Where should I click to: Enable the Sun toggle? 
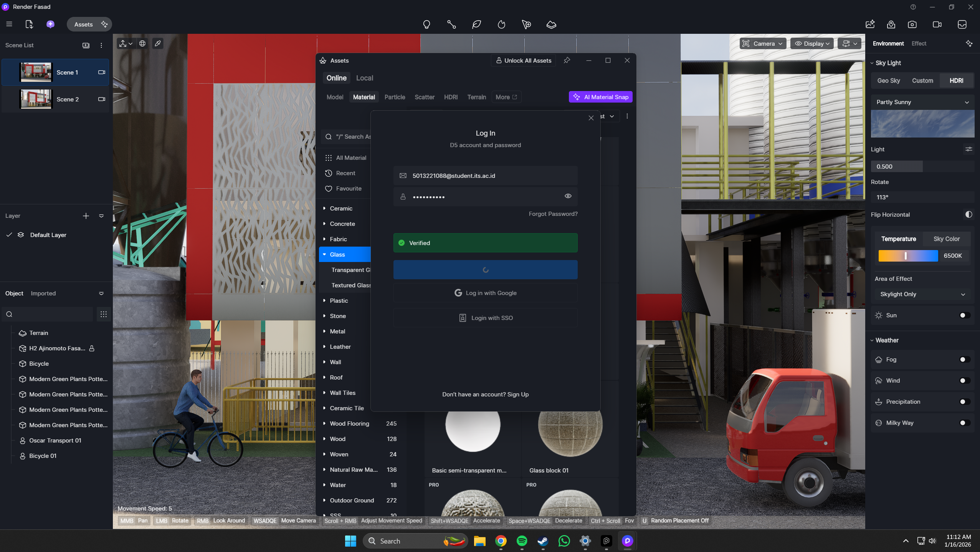point(964,315)
